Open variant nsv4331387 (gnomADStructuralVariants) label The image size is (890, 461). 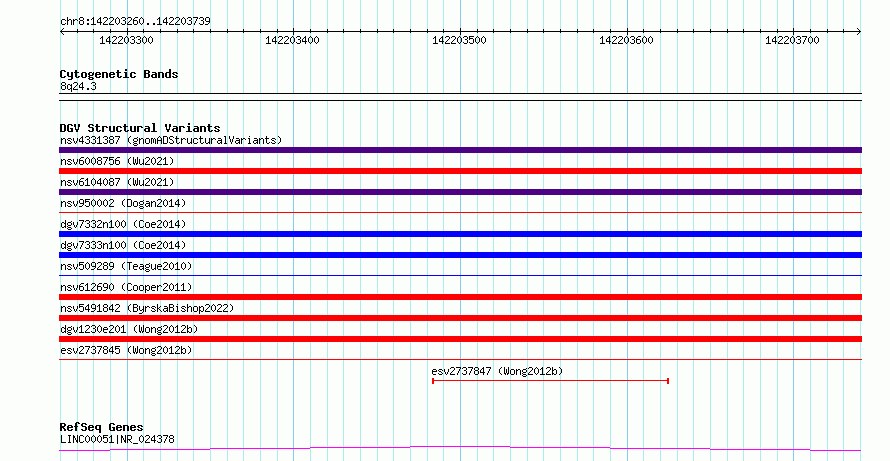point(171,140)
